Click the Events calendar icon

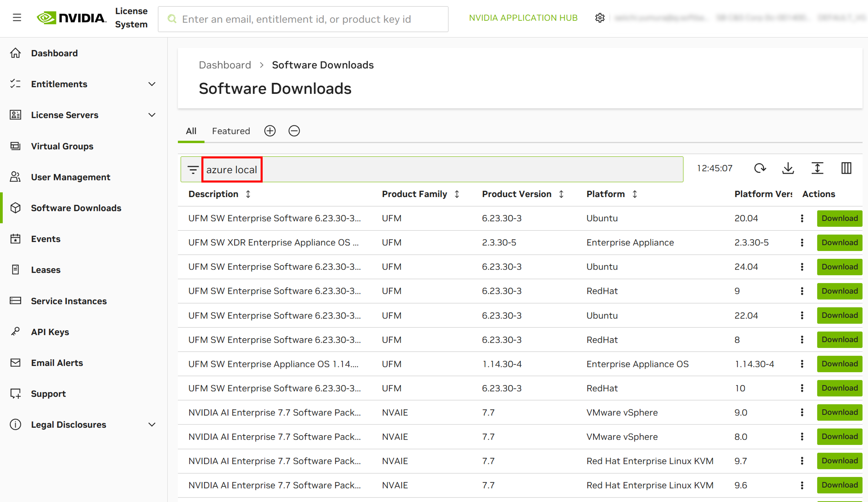15,239
